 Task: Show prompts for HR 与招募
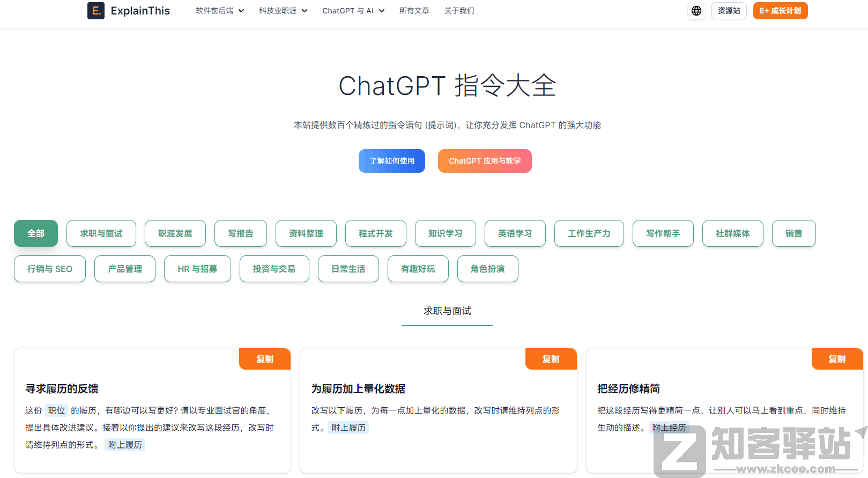pos(197,269)
